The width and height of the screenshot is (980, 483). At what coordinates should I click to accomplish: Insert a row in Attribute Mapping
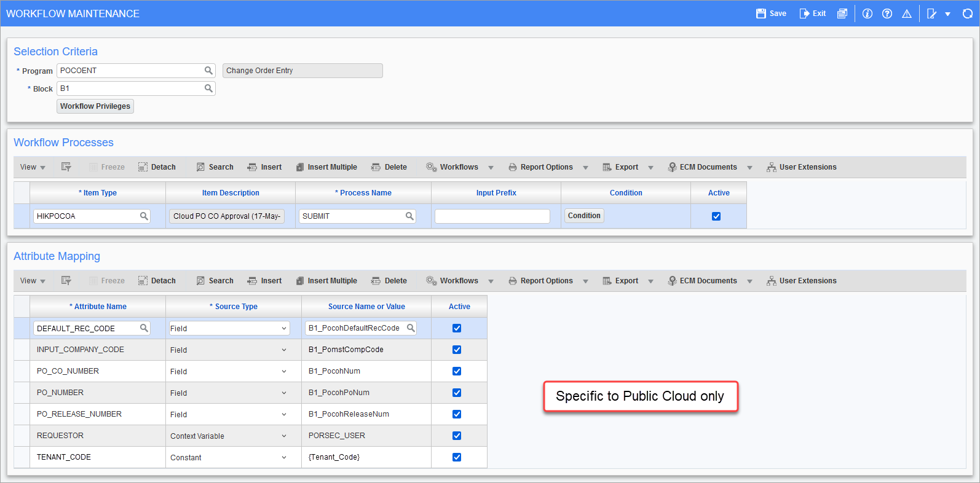(264, 281)
